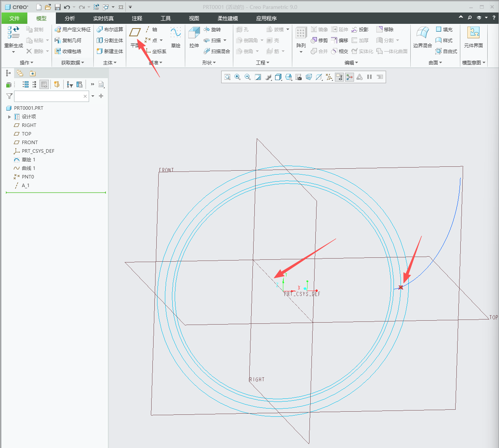This screenshot has width=499, height=448.
Task: Click the 边界混合 boundary blend icon
Action: pos(422,37)
